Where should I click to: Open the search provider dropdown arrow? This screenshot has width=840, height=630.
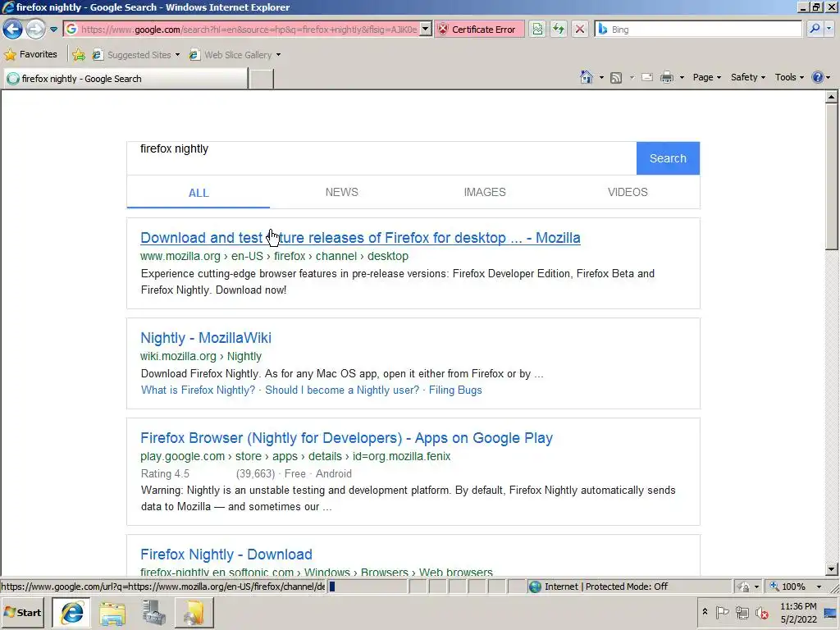(829, 30)
